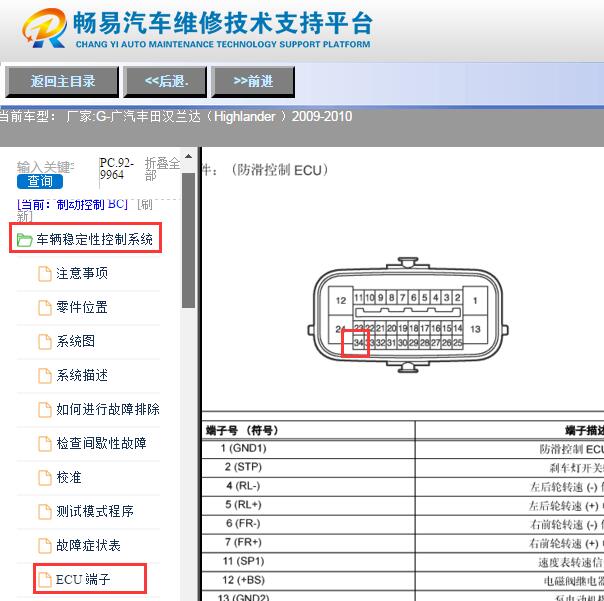Click the 输入关键 keyword input field
This screenshot has width=604, height=601.
(x=45, y=168)
